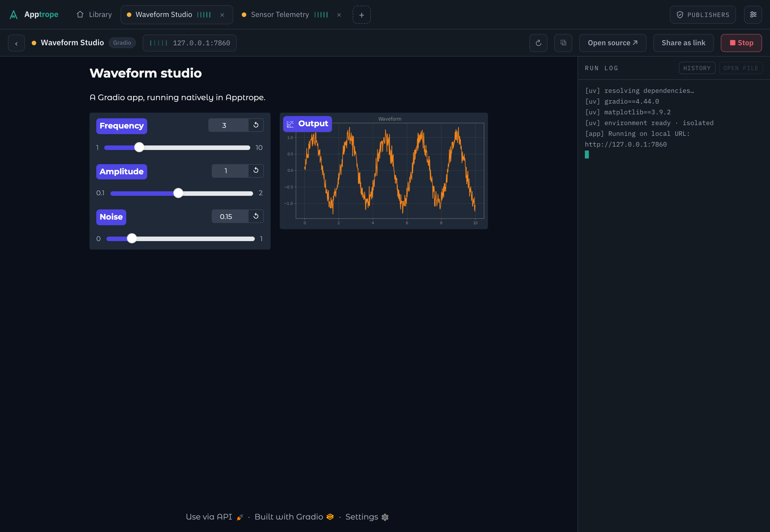
Task: Click the Frequency number input
Action: coord(228,125)
